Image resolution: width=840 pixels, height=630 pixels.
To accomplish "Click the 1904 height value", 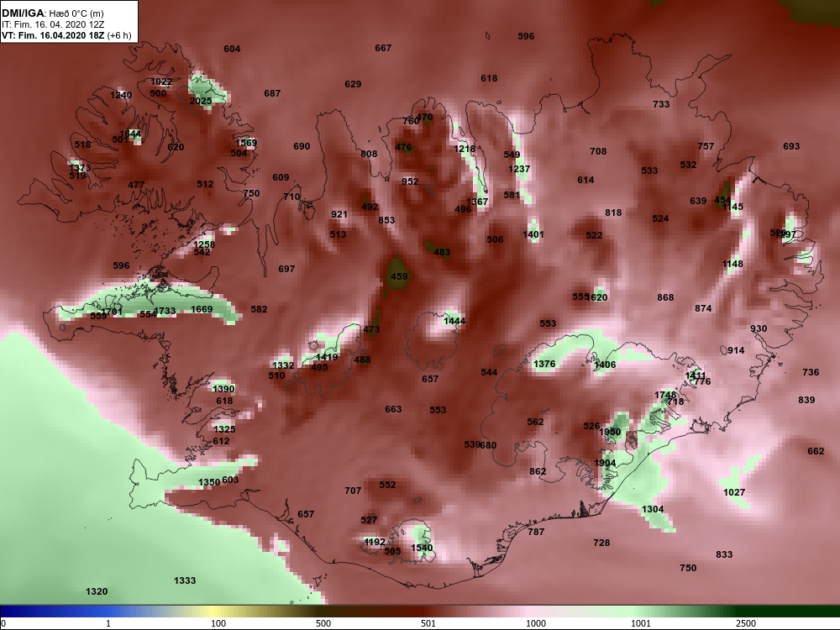I will point(605,463).
